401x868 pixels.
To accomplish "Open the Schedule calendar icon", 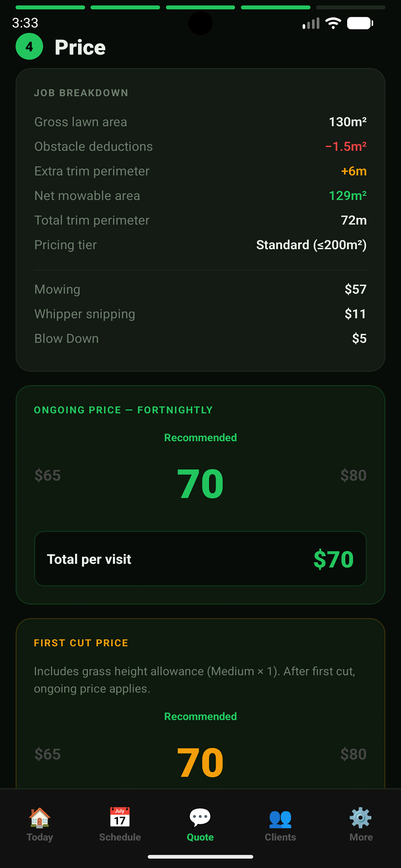I will coord(120,817).
